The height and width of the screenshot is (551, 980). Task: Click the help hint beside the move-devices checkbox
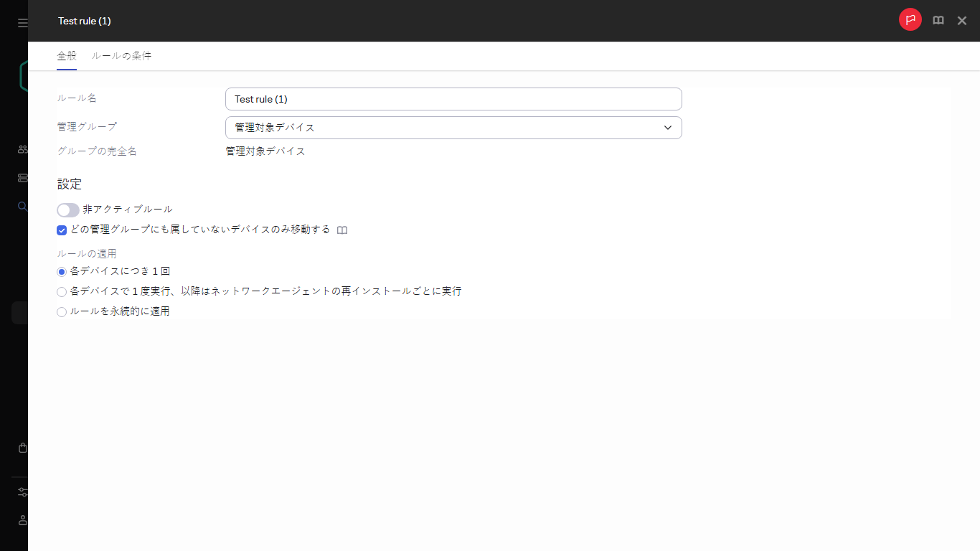342,230
